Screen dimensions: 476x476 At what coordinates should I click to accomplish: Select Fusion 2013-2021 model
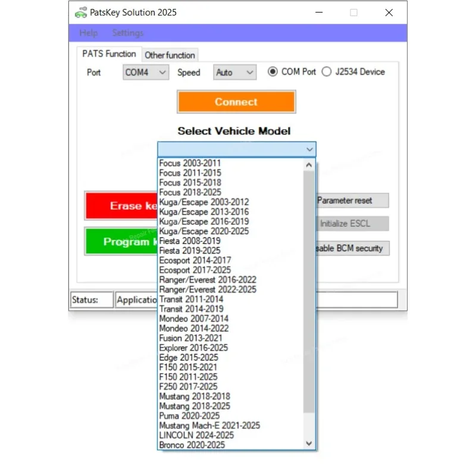point(231,338)
